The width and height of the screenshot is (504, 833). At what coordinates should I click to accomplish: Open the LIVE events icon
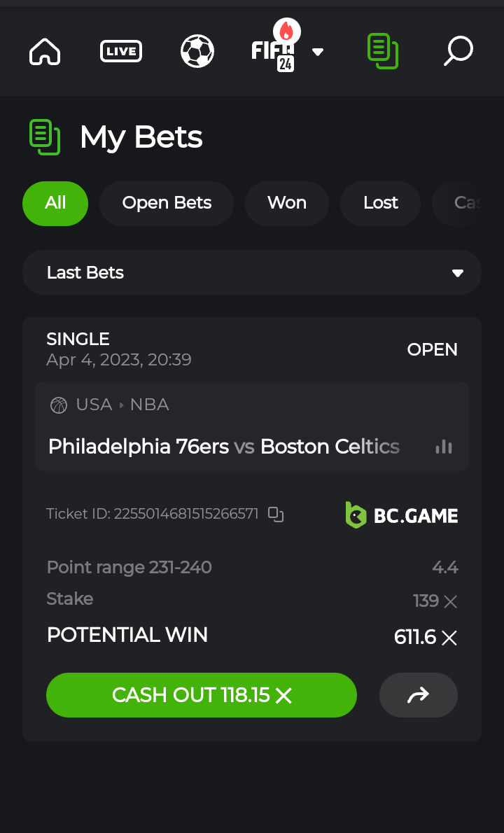(x=121, y=51)
